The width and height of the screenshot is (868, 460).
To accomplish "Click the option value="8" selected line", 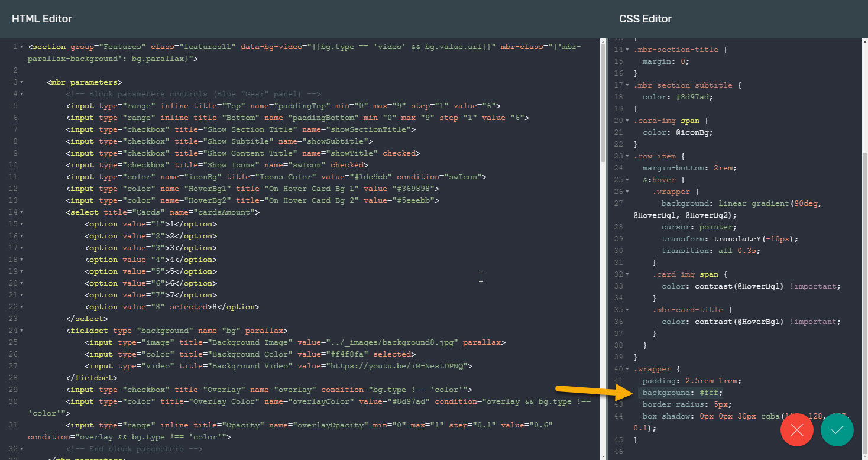I will coord(172,307).
